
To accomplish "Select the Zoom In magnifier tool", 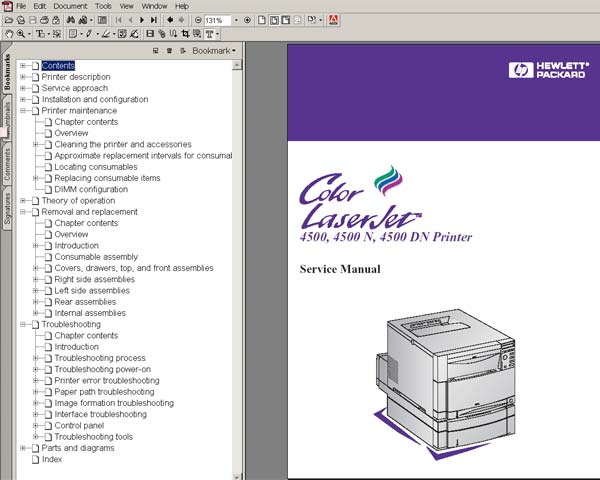I will [21, 34].
